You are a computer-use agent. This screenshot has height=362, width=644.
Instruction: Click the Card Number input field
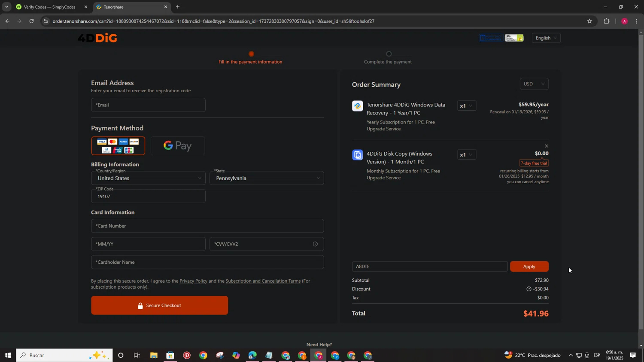pyautogui.click(x=207, y=226)
